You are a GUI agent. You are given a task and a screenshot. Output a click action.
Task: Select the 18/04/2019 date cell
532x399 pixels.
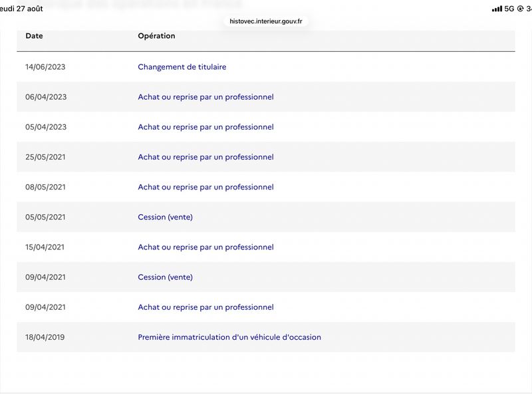45,337
